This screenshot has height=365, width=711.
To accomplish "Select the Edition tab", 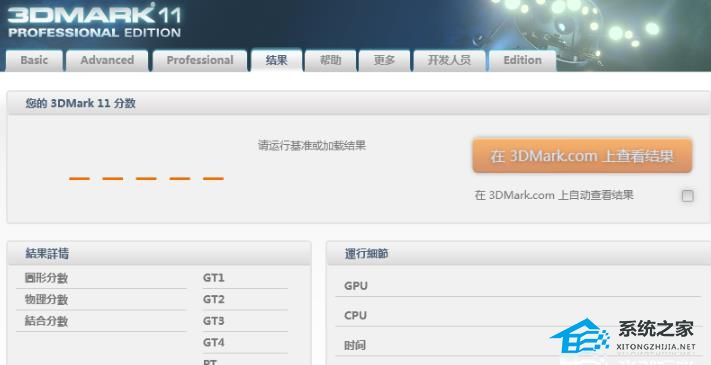I will pos(522,60).
